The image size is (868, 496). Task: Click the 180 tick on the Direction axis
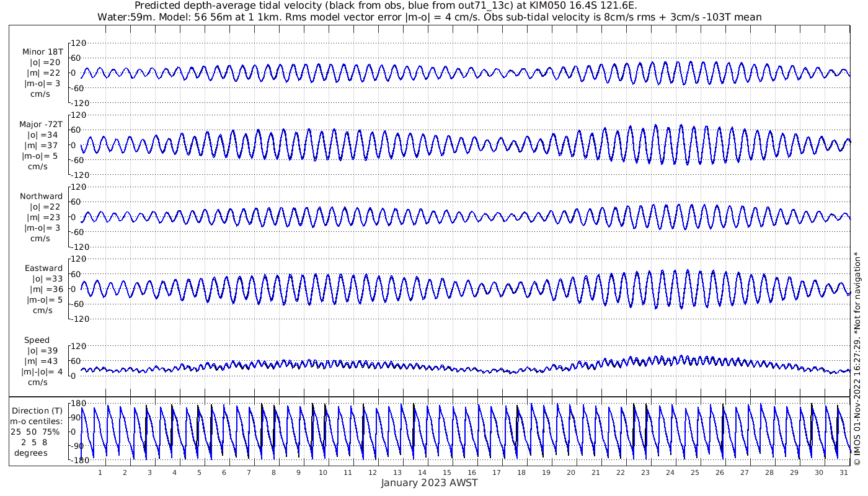coord(77,404)
